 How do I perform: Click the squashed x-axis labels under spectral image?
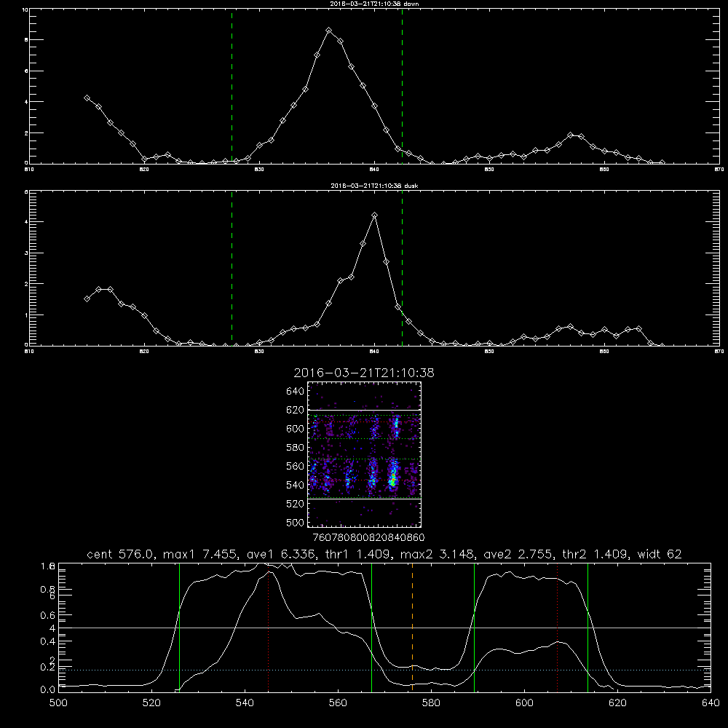(x=368, y=538)
